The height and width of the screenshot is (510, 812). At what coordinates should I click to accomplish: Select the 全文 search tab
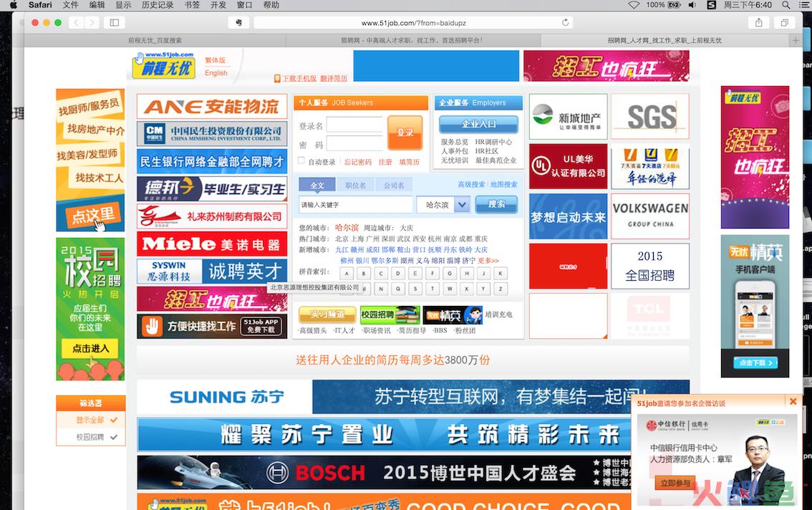point(316,185)
